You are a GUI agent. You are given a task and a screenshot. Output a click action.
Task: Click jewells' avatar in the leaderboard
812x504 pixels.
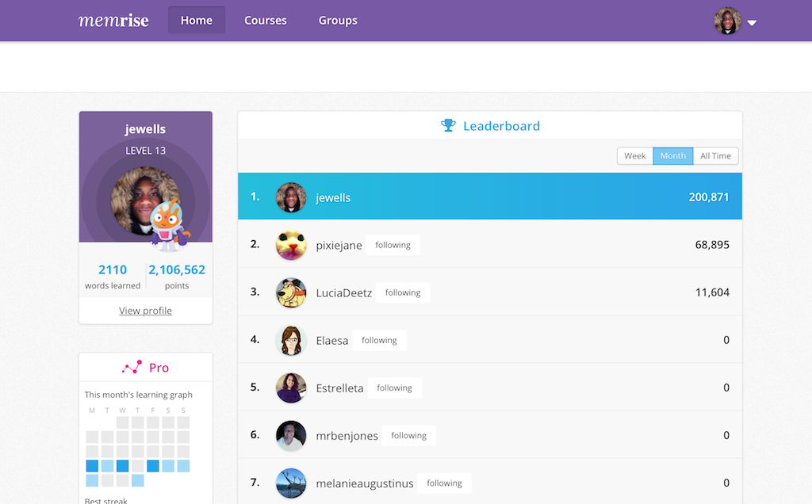291,197
